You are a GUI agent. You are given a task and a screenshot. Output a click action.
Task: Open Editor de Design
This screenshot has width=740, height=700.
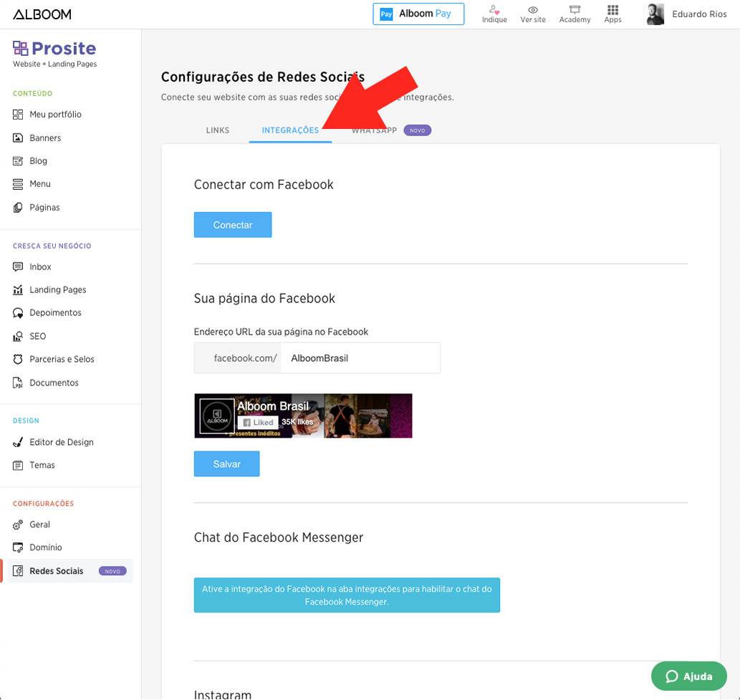pyautogui.click(x=61, y=442)
